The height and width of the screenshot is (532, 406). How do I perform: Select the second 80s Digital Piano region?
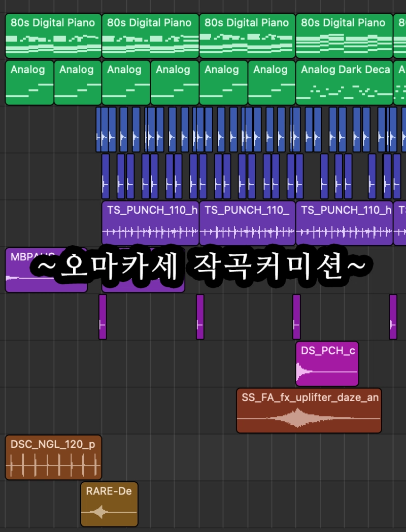tap(150, 36)
